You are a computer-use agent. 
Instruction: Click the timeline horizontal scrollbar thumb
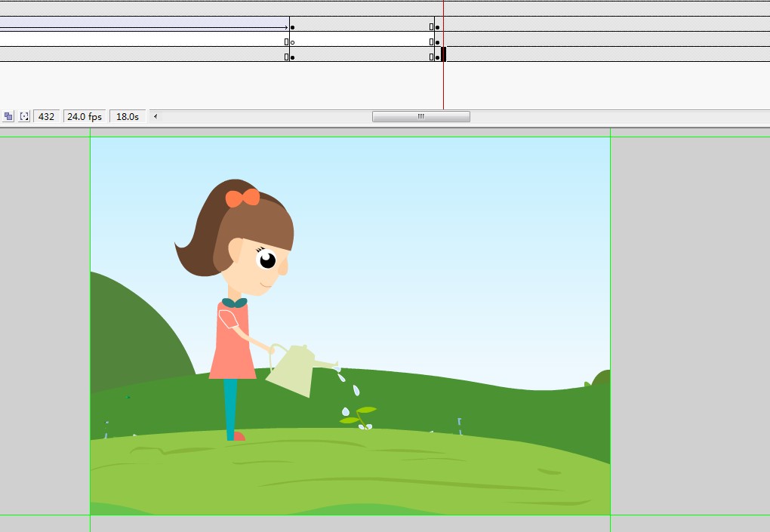click(420, 116)
